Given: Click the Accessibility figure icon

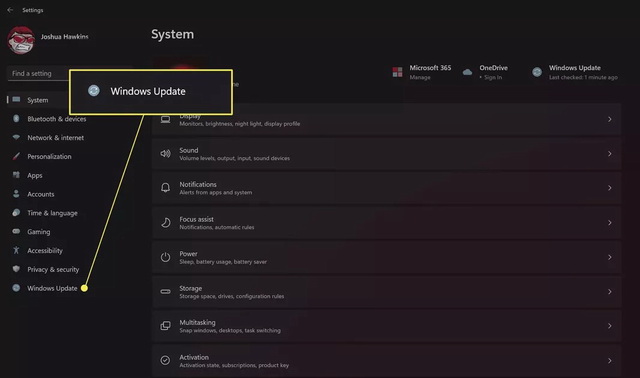Looking at the screenshot, I should click(x=16, y=250).
